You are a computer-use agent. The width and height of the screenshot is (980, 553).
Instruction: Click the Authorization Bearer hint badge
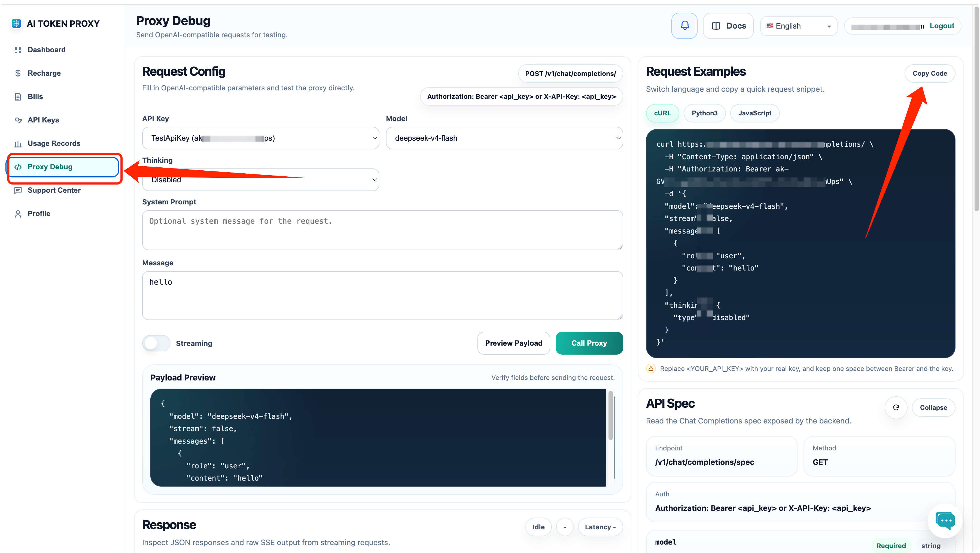(x=521, y=97)
